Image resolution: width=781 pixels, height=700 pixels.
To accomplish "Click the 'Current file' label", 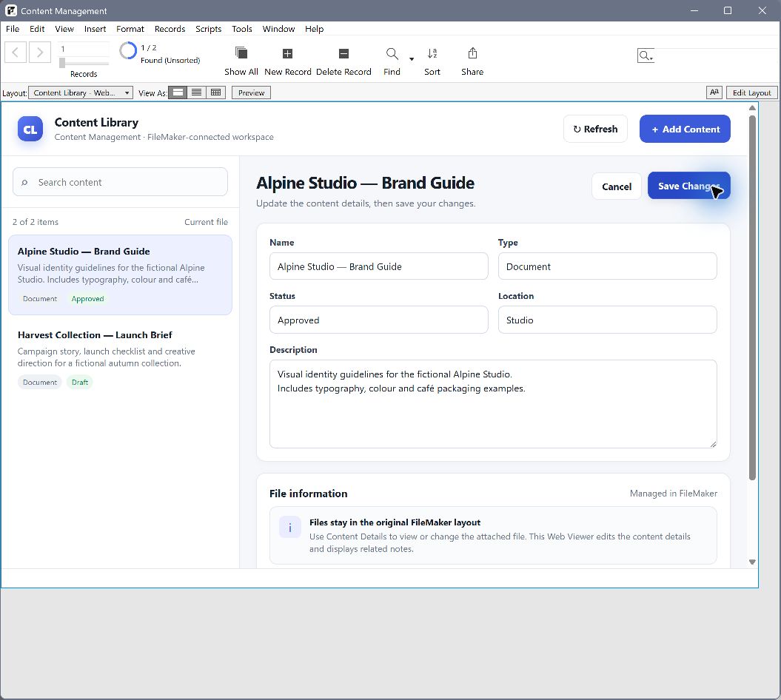I will tap(207, 222).
